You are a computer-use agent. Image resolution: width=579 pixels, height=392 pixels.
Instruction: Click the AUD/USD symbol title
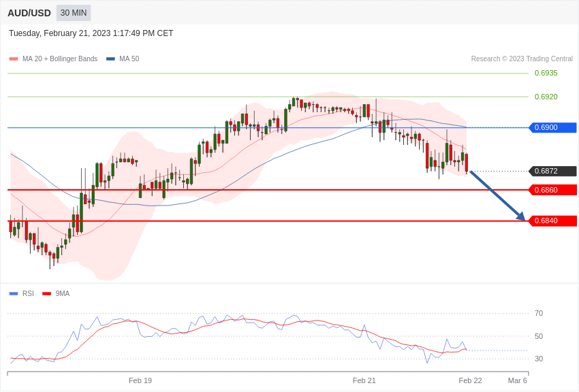coord(29,14)
